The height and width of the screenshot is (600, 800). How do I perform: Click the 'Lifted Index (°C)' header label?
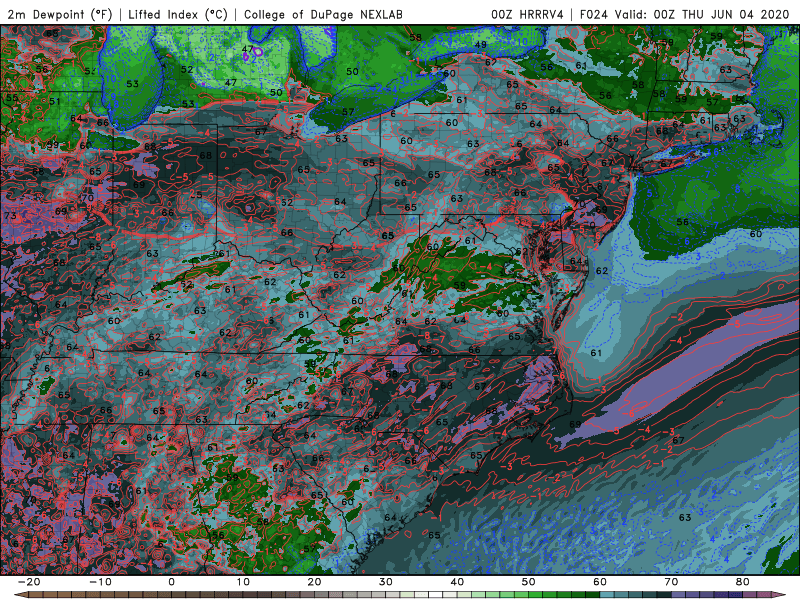[178, 14]
